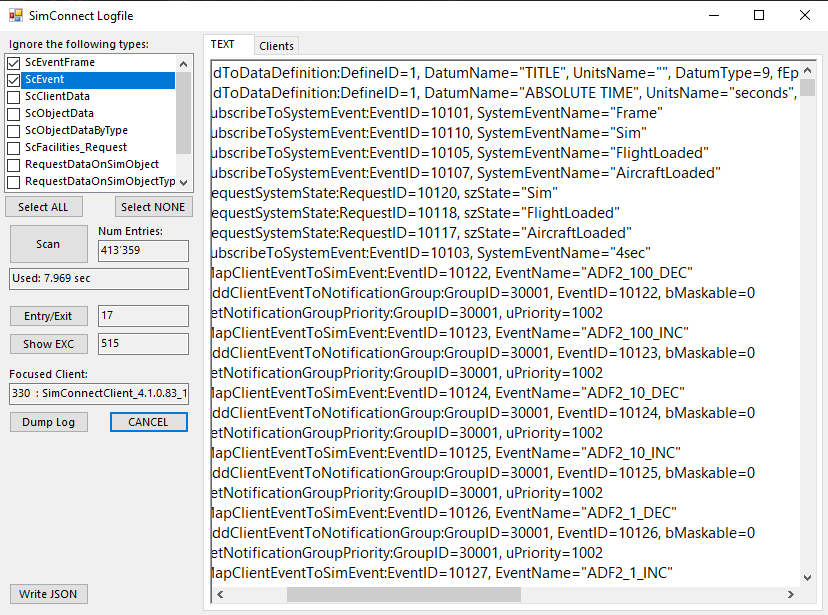Check the ScObjectDataByType checkbox
This screenshot has height=615, width=828.
tap(14, 130)
